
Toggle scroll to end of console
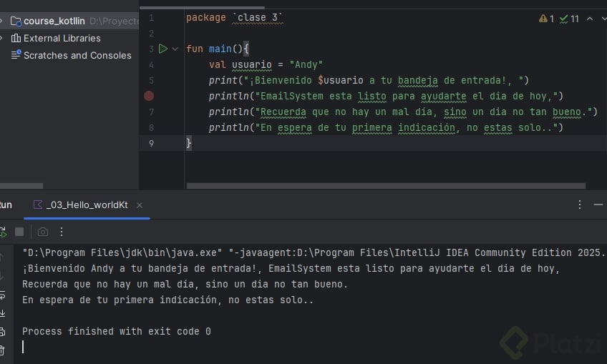click(2, 313)
